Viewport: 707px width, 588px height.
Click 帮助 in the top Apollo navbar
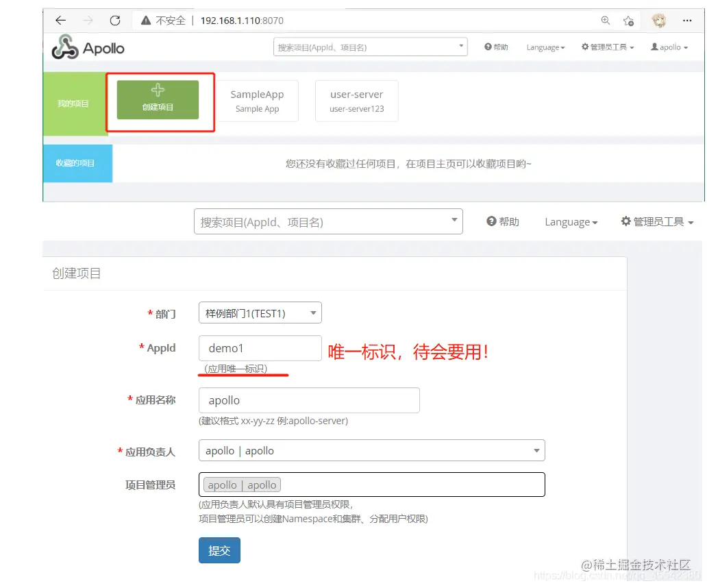pyautogui.click(x=496, y=47)
